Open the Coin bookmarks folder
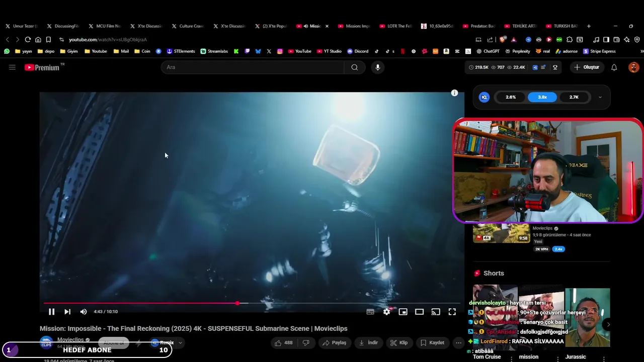 [142, 51]
